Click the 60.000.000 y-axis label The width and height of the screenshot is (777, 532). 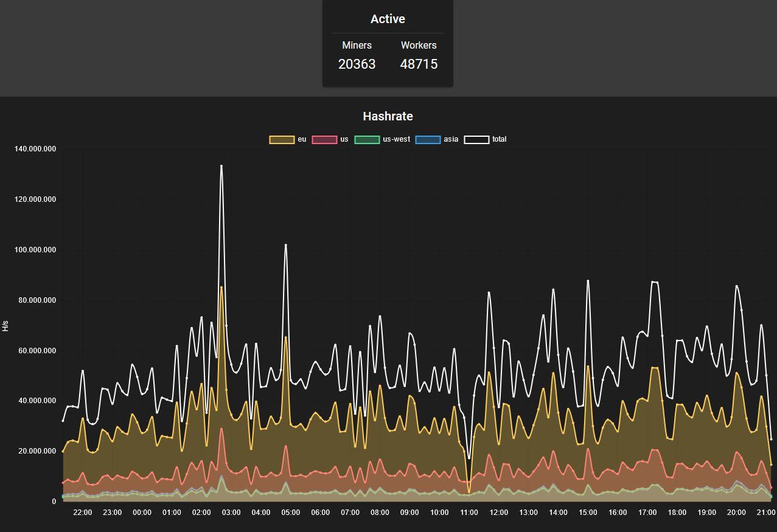point(37,351)
